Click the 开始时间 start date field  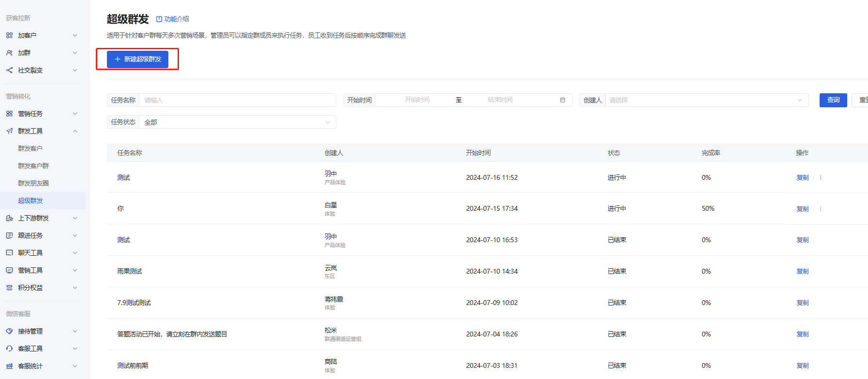[417, 100]
